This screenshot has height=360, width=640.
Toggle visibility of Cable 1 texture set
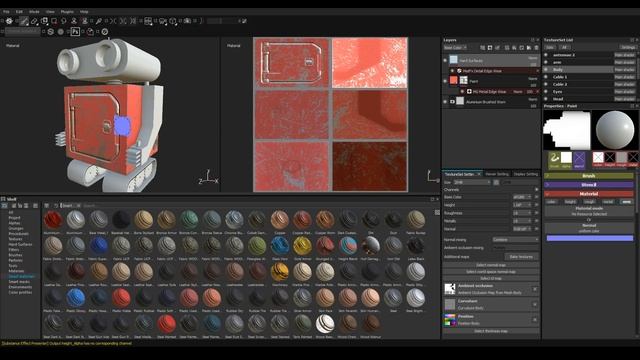(x=546, y=77)
